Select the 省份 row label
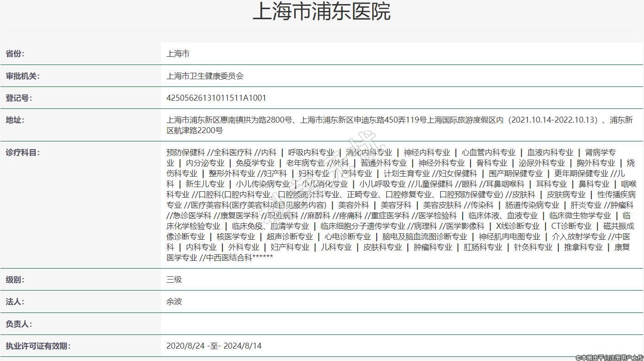This screenshot has width=644, height=361. click(15, 54)
